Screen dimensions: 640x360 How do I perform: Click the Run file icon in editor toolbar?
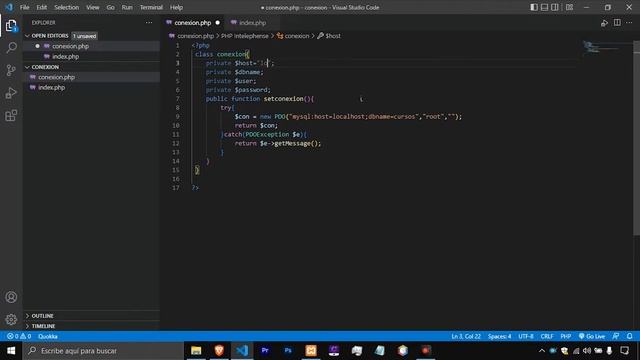[604, 23]
